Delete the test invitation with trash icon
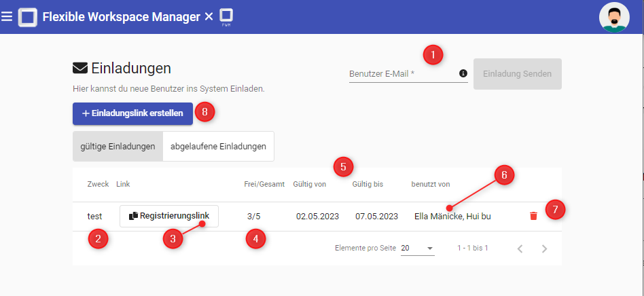 (533, 216)
